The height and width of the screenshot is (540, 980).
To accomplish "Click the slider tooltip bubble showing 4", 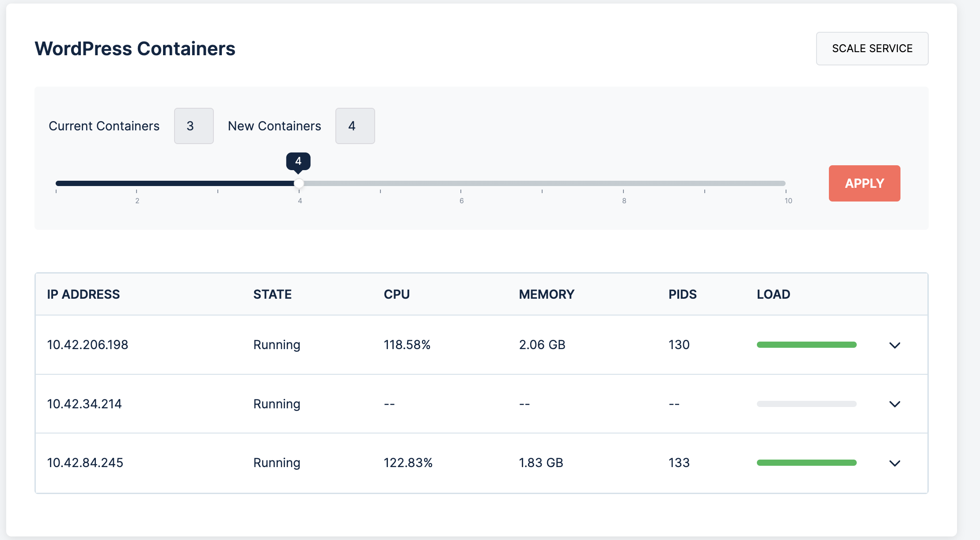I will pos(298,161).
